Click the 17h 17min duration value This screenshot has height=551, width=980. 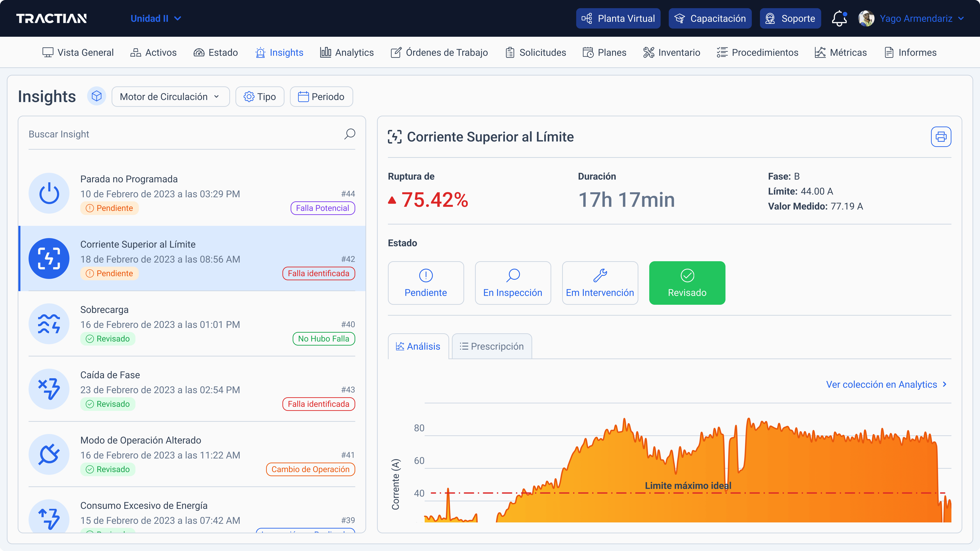pos(627,200)
